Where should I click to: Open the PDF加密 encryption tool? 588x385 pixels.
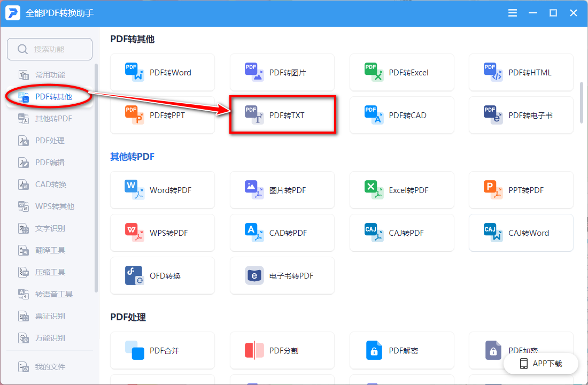(521, 350)
